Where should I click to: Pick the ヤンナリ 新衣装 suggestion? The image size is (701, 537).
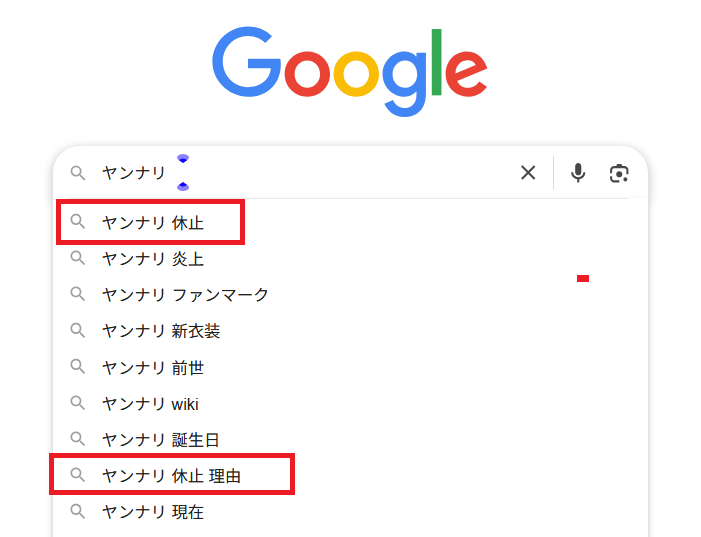(x=161, y=331)
